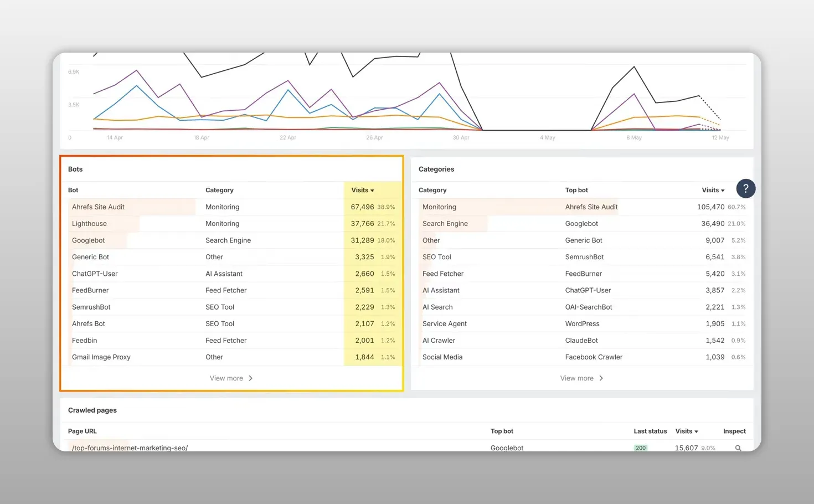Click the 22 Apr label on chart axis
This screenshot has height=504, width=814.
pyautogui.click(x=288, y=137)
